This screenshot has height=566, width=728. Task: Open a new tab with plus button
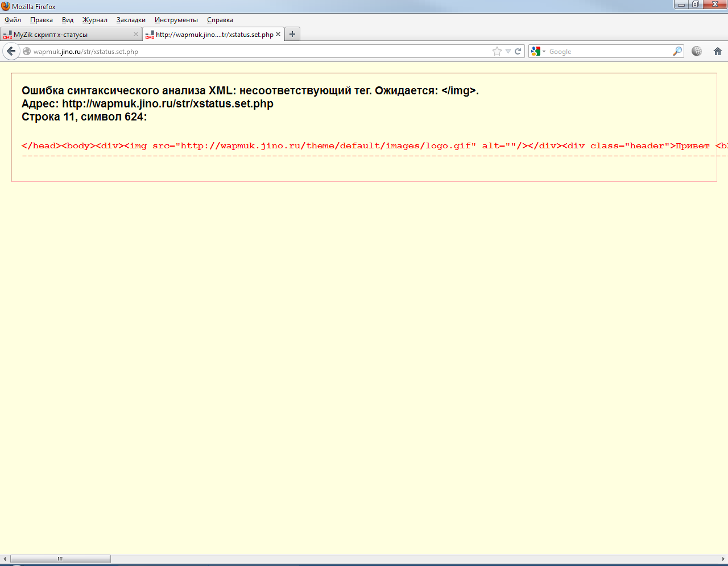pos(292,34)
